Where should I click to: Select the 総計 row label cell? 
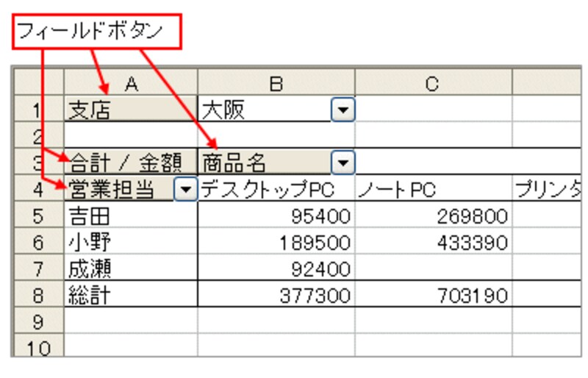131,296
